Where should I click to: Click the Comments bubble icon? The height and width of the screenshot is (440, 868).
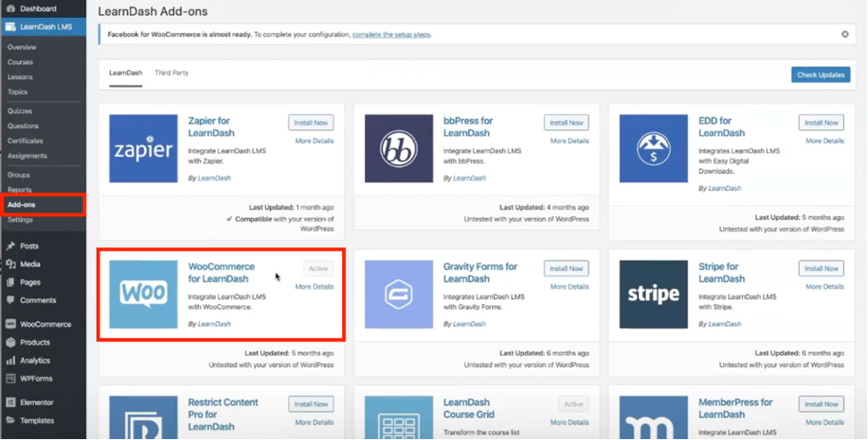pos(11,300)
